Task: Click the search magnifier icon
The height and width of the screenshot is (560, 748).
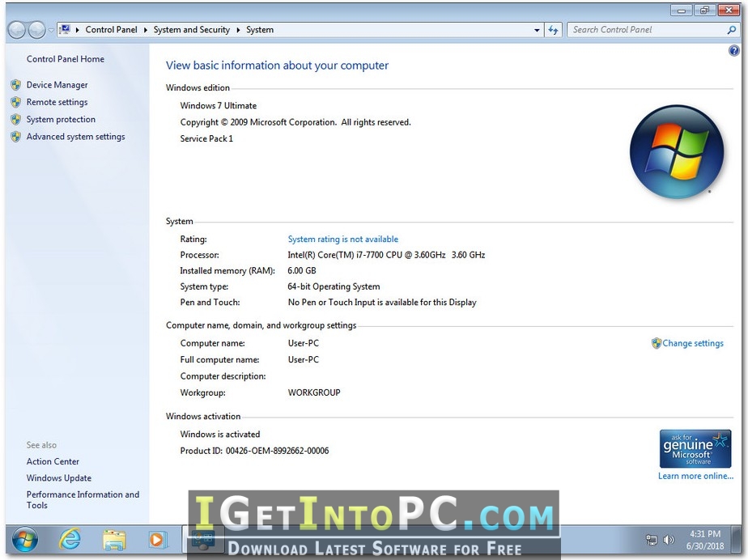Action: click(731, 30)
